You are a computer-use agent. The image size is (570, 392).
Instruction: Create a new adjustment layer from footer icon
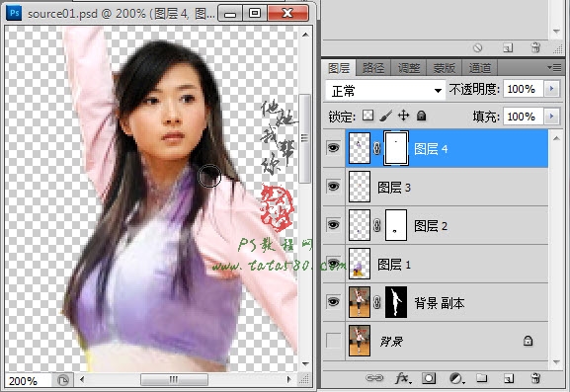[x=456, y=378]
